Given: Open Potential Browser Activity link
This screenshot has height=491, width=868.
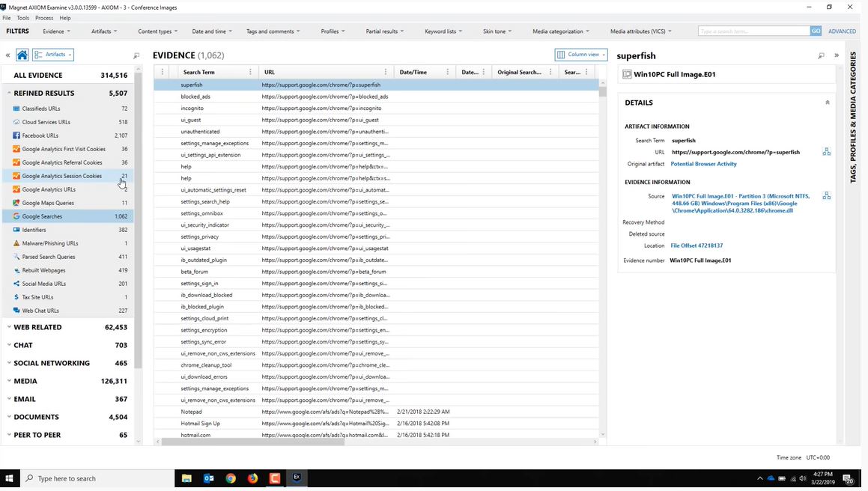Looking at the screenshot, I should (703, 164).
